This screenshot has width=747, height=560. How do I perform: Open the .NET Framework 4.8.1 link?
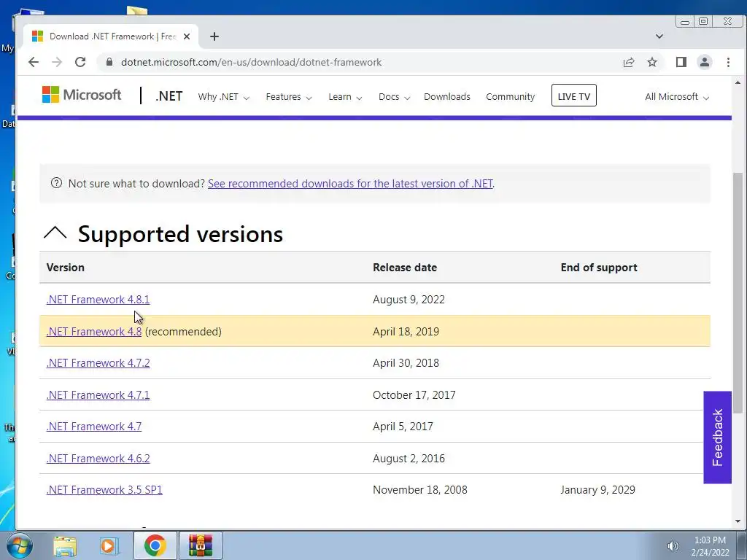click(x=98, y=300)
